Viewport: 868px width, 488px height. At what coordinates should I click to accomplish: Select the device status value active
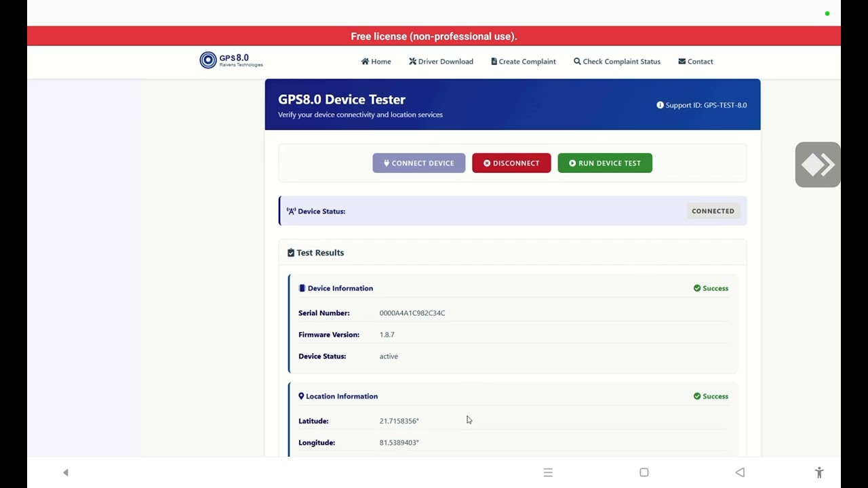point(389,357)
